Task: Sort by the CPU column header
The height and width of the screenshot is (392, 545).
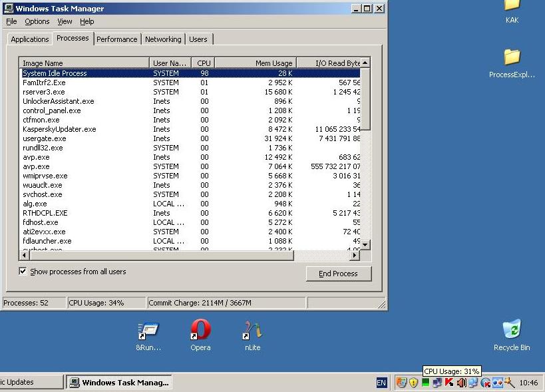Action: pyautogui.click(x=204, y=63)
